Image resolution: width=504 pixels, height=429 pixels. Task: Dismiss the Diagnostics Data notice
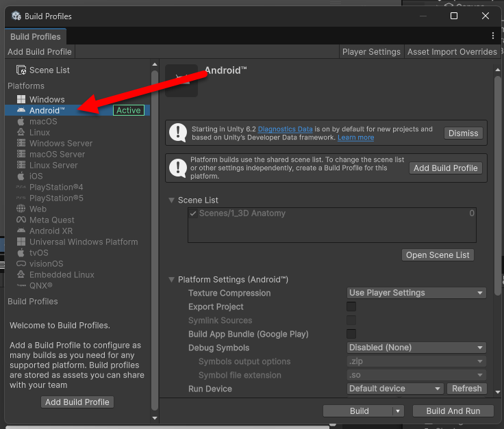(x=463, y=133)
